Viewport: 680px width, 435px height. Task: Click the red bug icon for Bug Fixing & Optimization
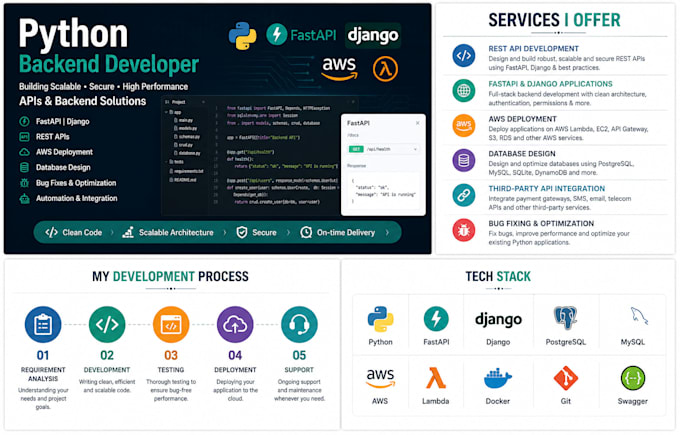pyautogui.click(x=464, y=230)
